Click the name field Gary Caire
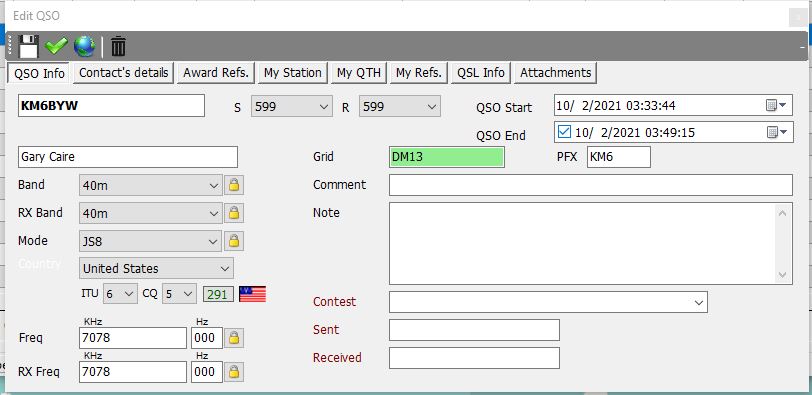 click(128, 157)
